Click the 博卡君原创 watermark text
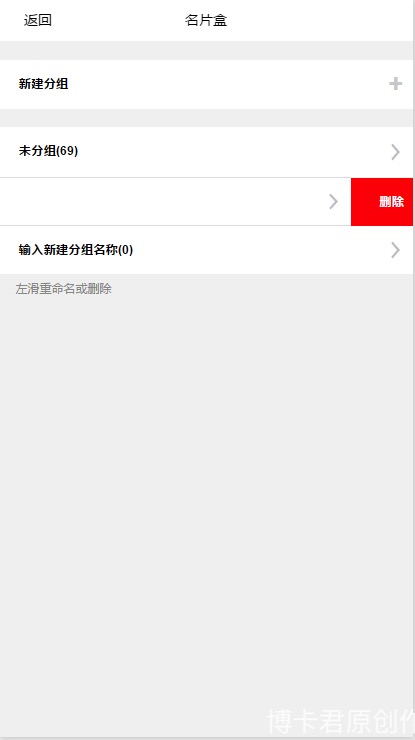The width and height of the screenshot is (415, 740). pyautogui.click(x=340, y=722)
